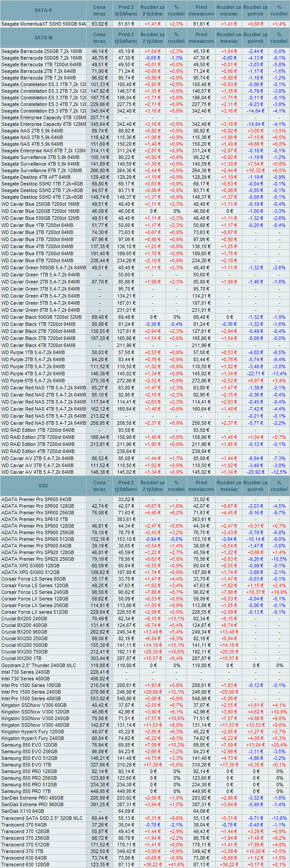Viewport: 290px width, 868px height.
Task: Click +41,6% value in Transcend 630 128GB row
Action: (x=177, y=864)
